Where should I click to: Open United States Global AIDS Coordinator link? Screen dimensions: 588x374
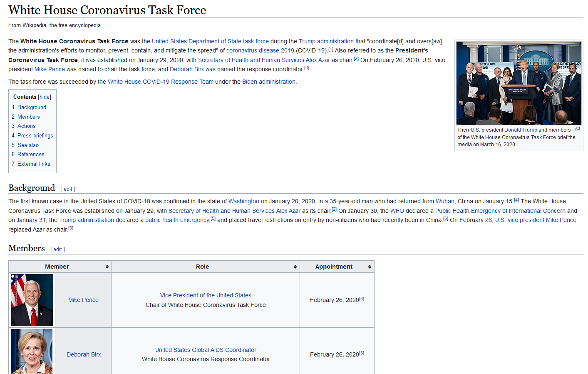coord(206,350)
